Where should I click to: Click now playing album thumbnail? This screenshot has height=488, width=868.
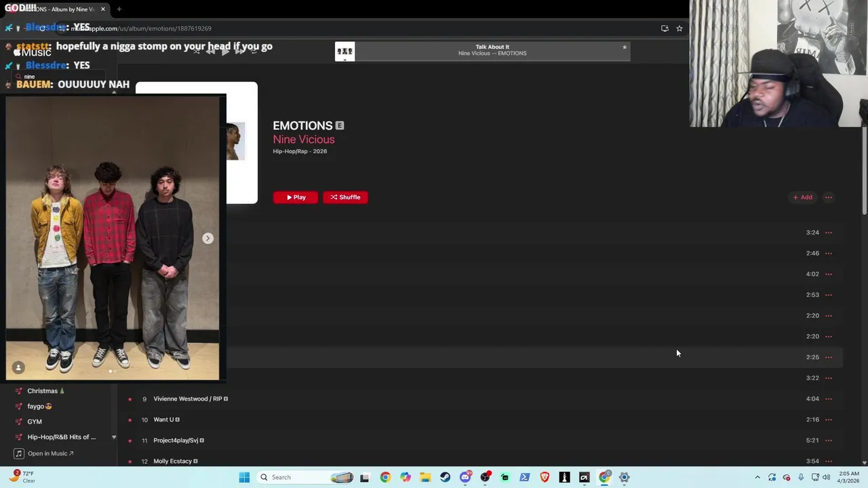pyautogui.click(x=344, y=52)
